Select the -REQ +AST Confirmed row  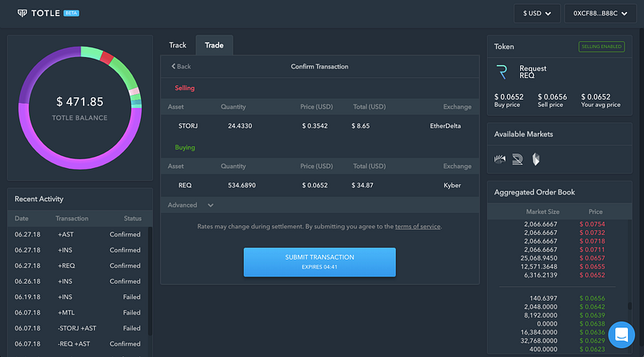(x=78, y=344)
